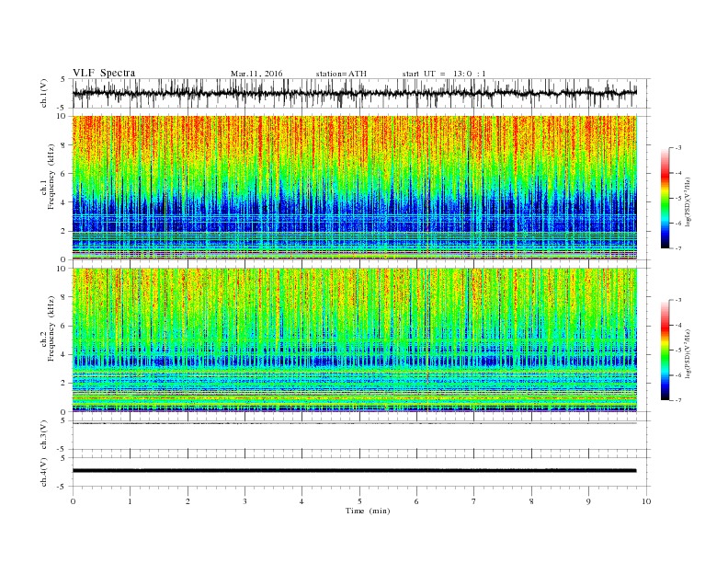The width and height of the screenshot is (728, 563).
Task: Click the '0' tick on the time axis
Action: [73, 501]
